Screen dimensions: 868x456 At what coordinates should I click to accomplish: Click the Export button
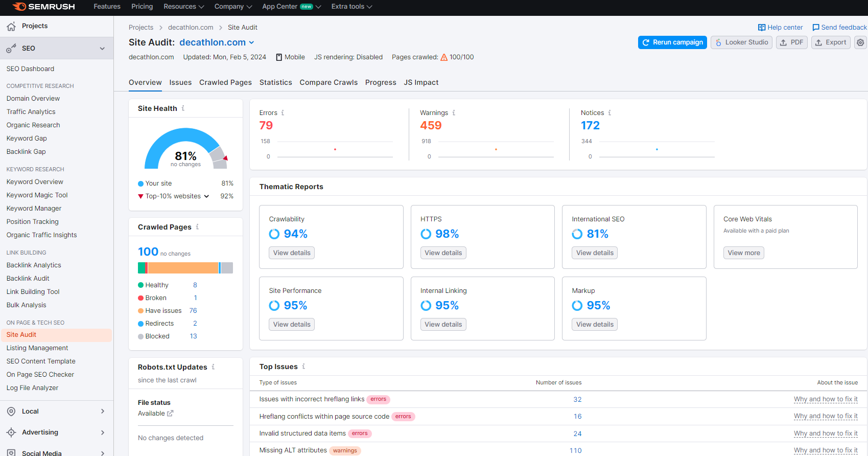coord(831,42)
